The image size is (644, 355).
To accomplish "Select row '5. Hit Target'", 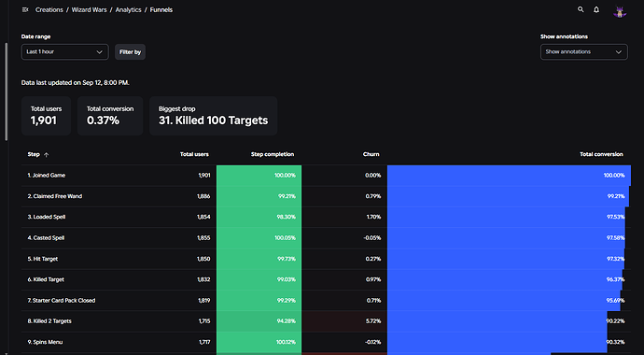I will pyautogui.click(x=326, y=259).
